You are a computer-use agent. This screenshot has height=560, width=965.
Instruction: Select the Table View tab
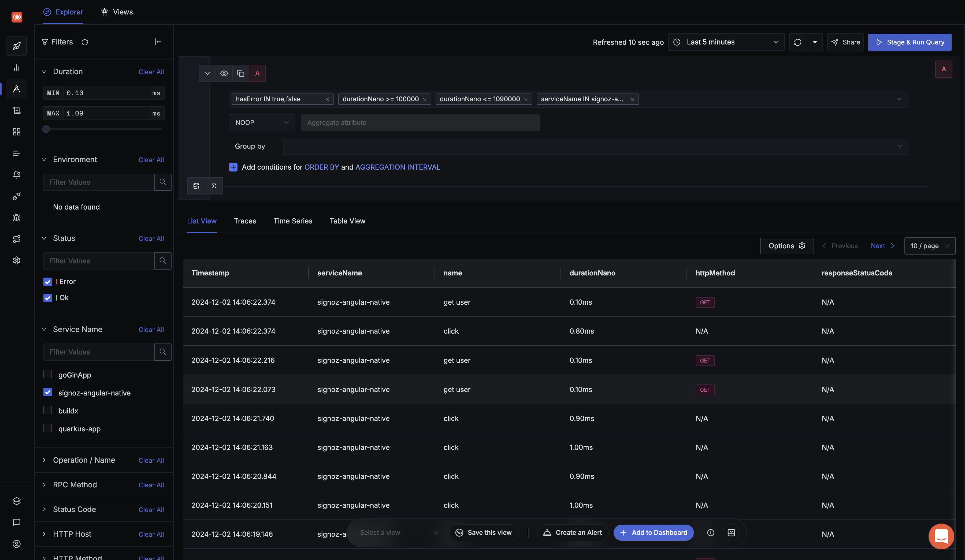[x=347, y=221]
